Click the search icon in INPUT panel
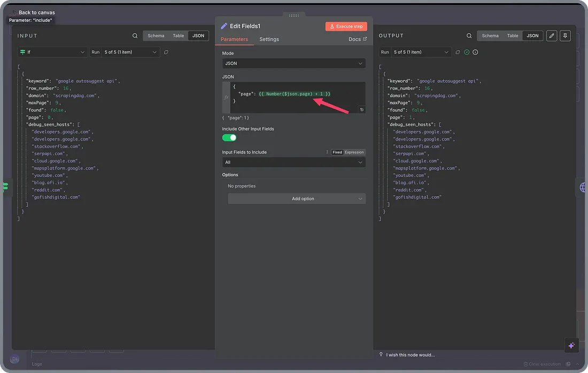This screenshot has width=588, height=373. click(135, 36)
